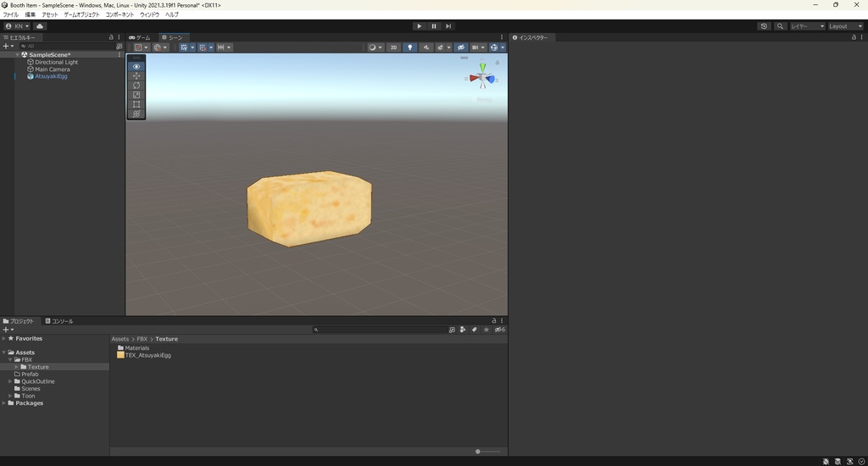The width and height of the screenshot is (868, 466).
Task: Open the ウィンドウ (Window) menu
Action: coord(149,15)
